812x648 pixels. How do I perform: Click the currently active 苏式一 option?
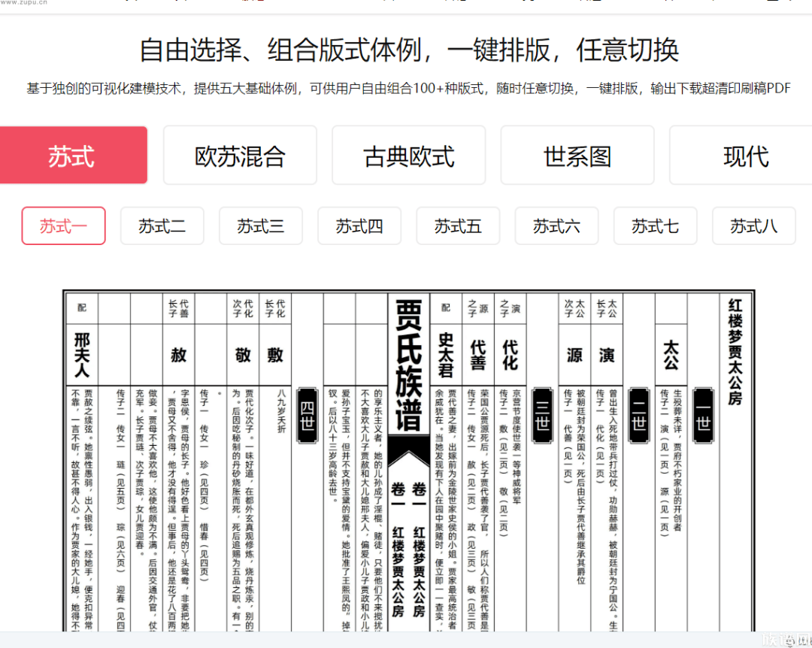(63, 226)
